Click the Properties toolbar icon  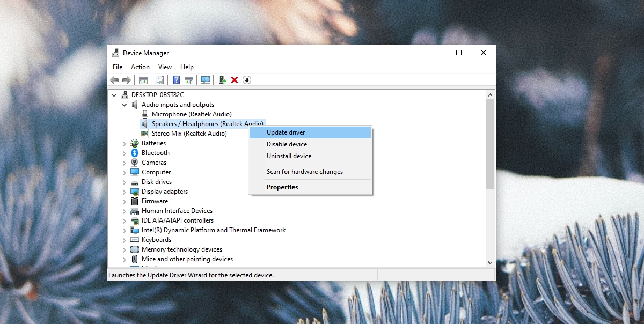pyautogui.click(x=159, y=80)
